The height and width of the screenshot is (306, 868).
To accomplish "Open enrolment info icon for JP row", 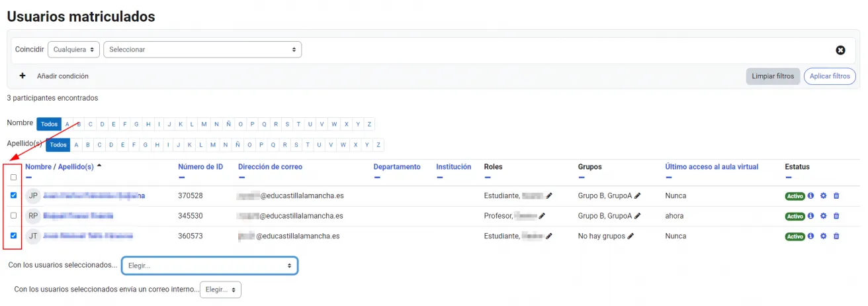I will point(810,196).
